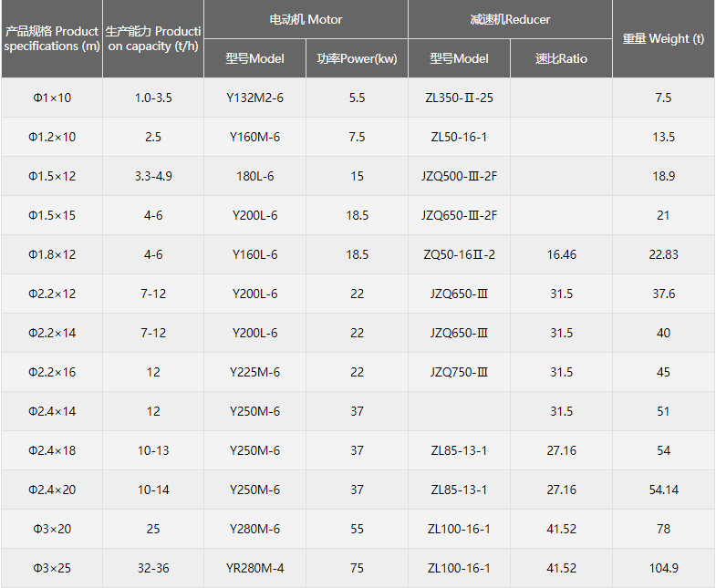Select the Y225M-6 motor cell
Screen dimensions: 716x588
(x=254, y=372)
